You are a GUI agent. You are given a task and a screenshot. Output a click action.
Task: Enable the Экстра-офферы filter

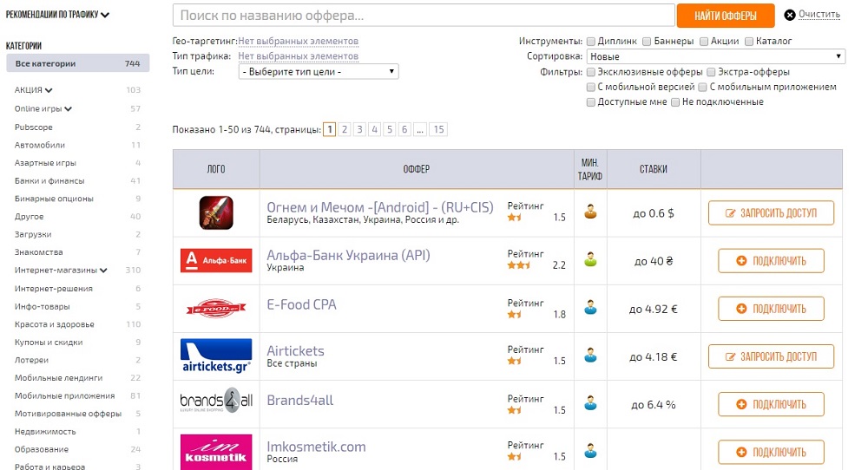click(x=712, y=72)
